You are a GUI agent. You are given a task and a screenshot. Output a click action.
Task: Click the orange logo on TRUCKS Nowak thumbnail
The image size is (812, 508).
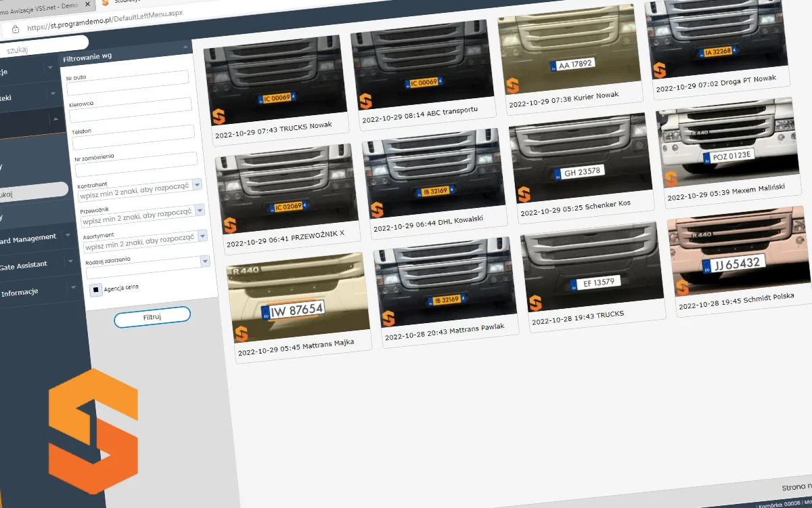(x=218, y=117)
